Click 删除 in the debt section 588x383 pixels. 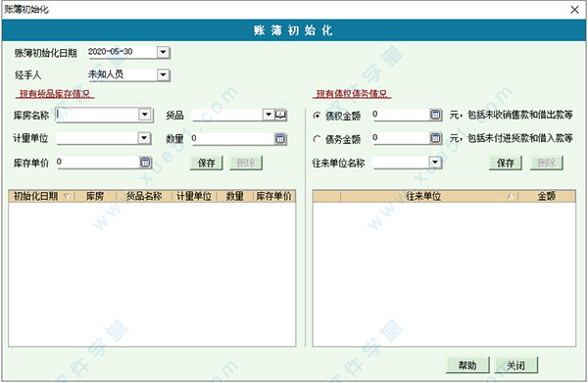pyautogui.click(x=547, y=163)
